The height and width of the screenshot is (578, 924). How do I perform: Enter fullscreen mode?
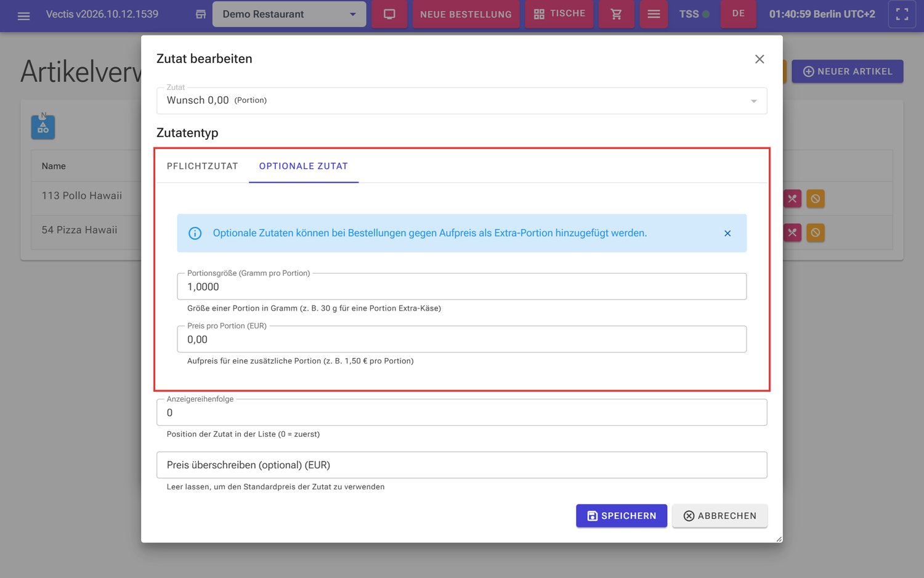[902, 14]
